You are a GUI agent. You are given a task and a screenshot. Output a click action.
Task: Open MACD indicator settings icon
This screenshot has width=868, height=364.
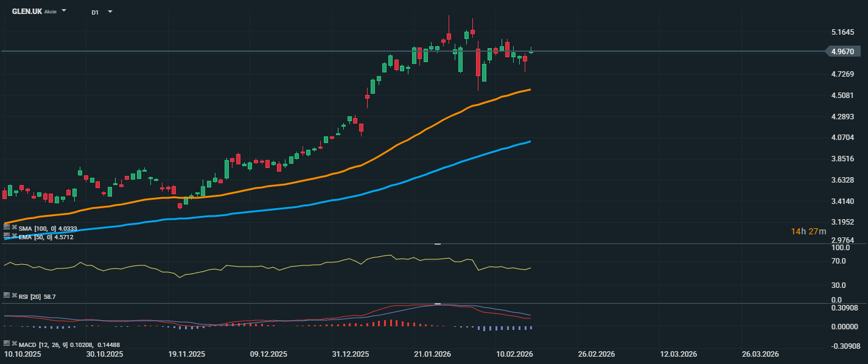(7, 344)
